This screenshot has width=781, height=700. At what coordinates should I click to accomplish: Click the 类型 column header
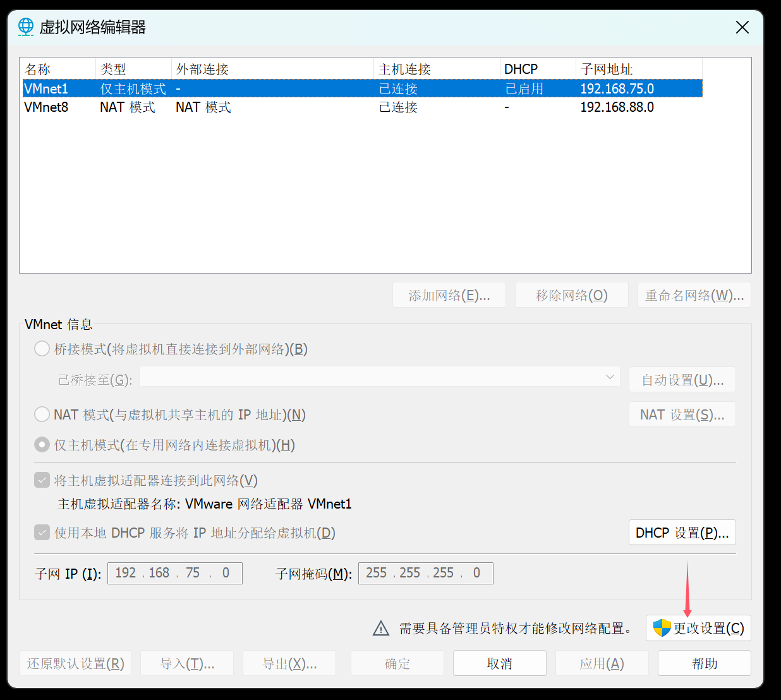[134, 69]
